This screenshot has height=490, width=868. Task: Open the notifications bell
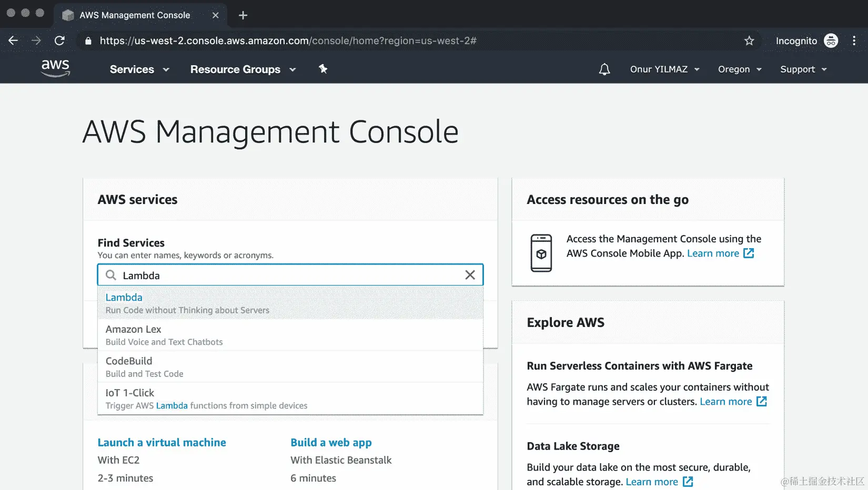pos(604,69)
